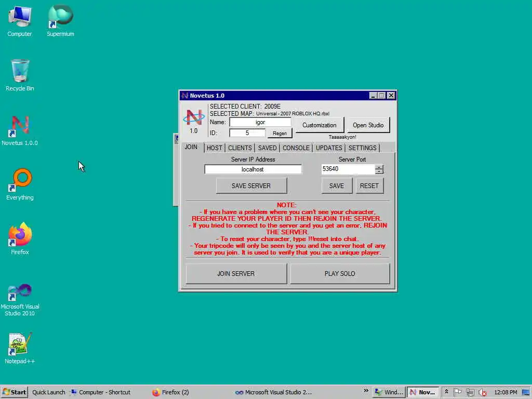The image size is (532, 399).
Task: Click the ID input field
Action: click(x=247, y=133)
